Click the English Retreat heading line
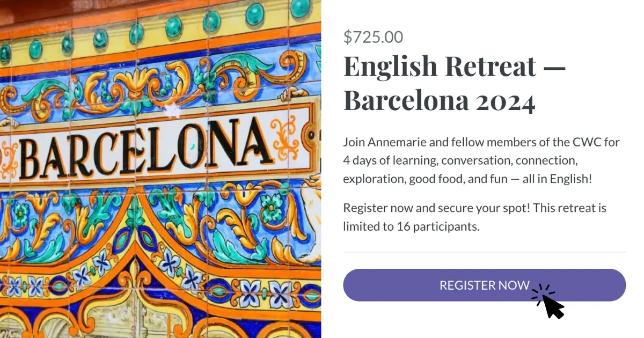The width and height of the screenshot is (644, 338). tap(454, 67)
